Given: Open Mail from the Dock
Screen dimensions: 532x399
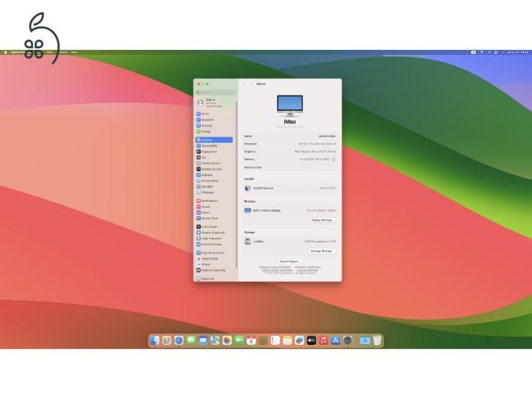Looking at the screenshot, I should [x=203, y=340].
